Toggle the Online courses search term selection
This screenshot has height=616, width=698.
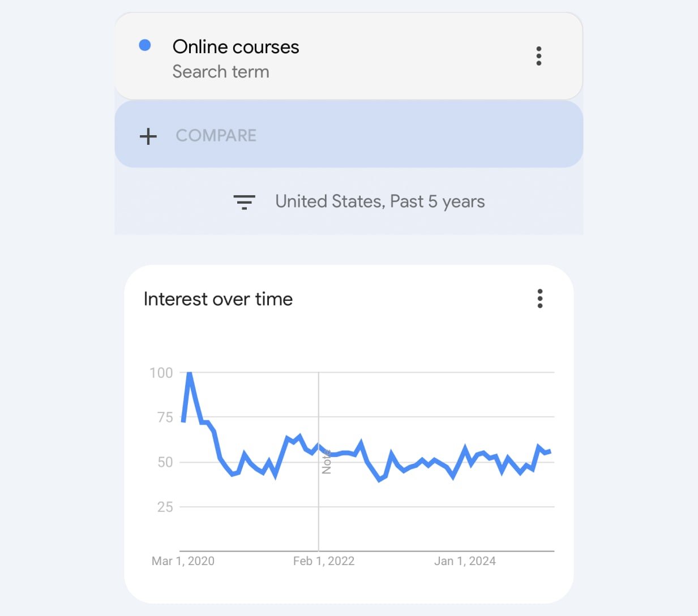pyautogui.click(x=236, y=47)
